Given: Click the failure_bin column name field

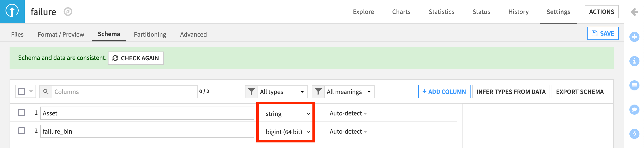Looking at the screenshot, I should 147,131.
